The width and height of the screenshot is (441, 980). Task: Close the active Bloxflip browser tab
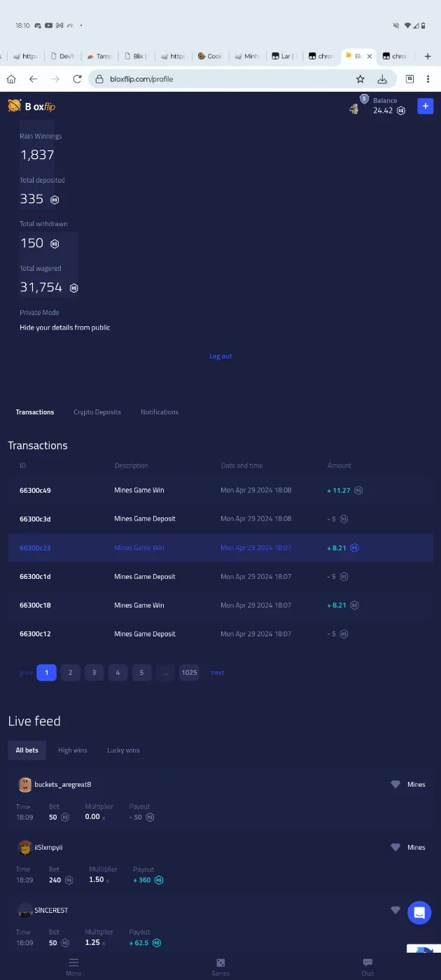coord(370,56)
